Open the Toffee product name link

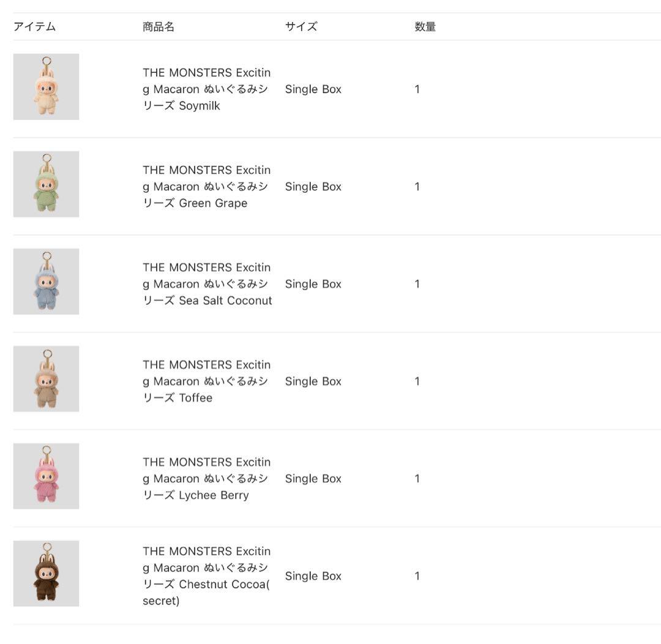tap(206, 381)
